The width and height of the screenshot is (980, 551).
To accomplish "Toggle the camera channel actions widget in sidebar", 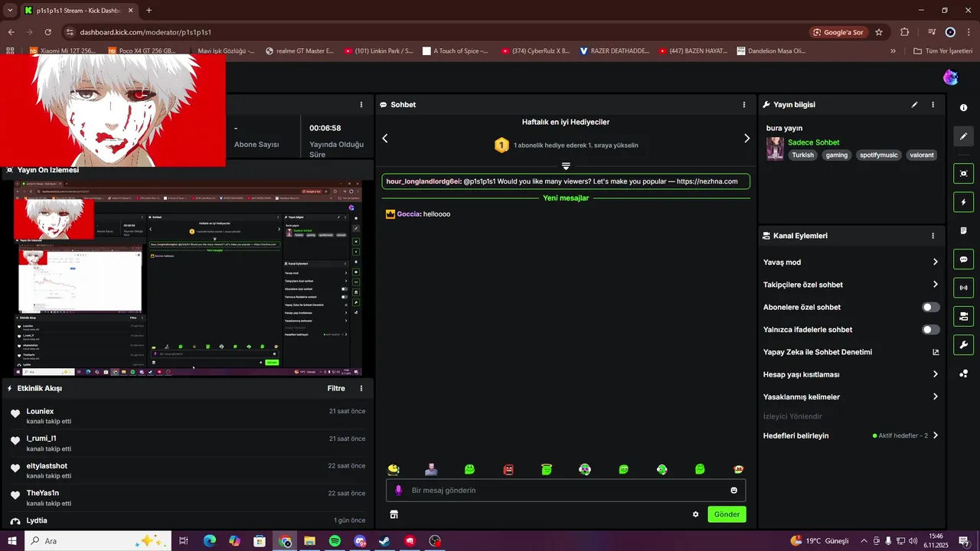I will pos(963,316).
